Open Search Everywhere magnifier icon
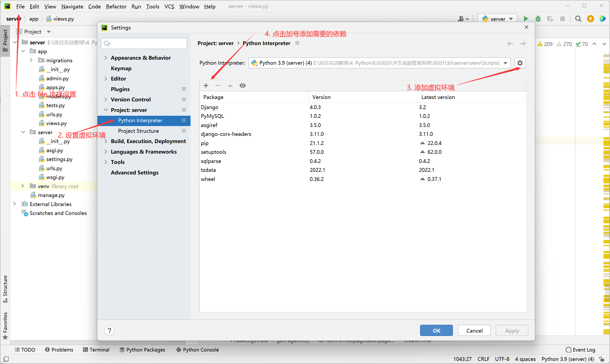Image resolution: width=610 pixels, height=364 pixels. click(x=578, y=19)
